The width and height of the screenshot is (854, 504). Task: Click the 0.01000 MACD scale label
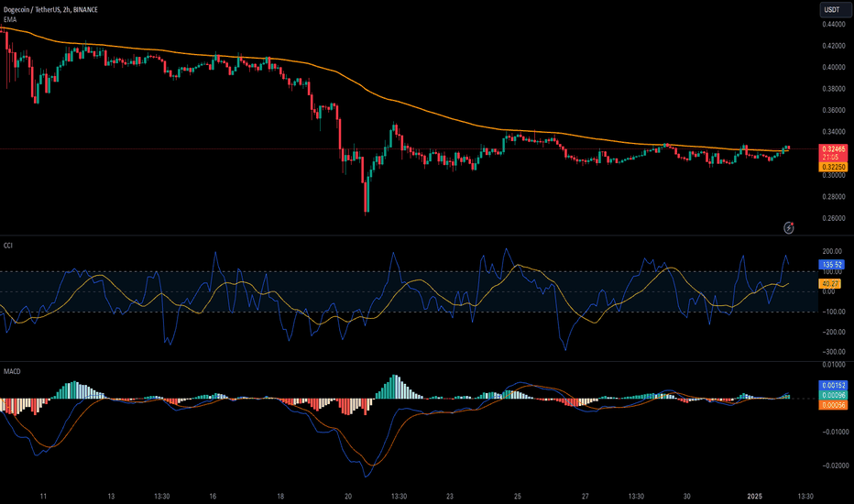834,365
